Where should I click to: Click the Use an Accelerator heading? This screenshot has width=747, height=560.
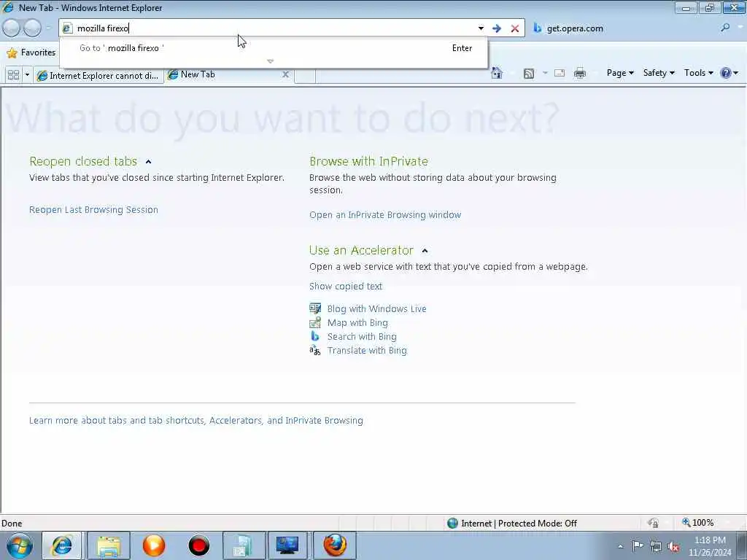pyautogui.click(x=361, y=251)
